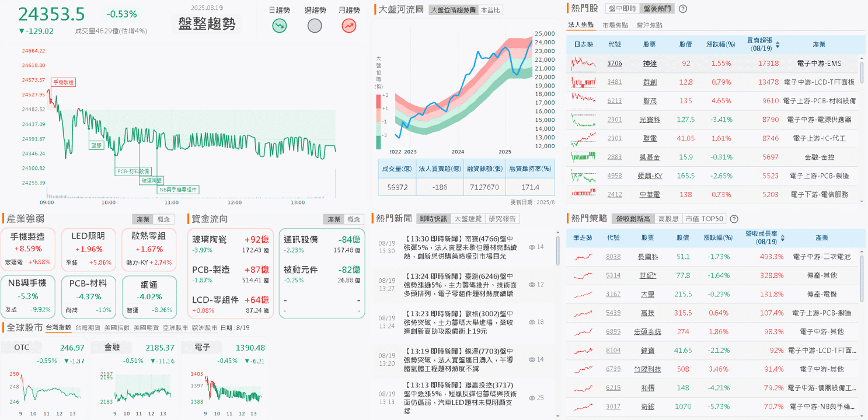Switch 產業強弱 panel to 概念 view
Image resolution: width=868 pixels, height=420 pixels.
coord(162,219)
